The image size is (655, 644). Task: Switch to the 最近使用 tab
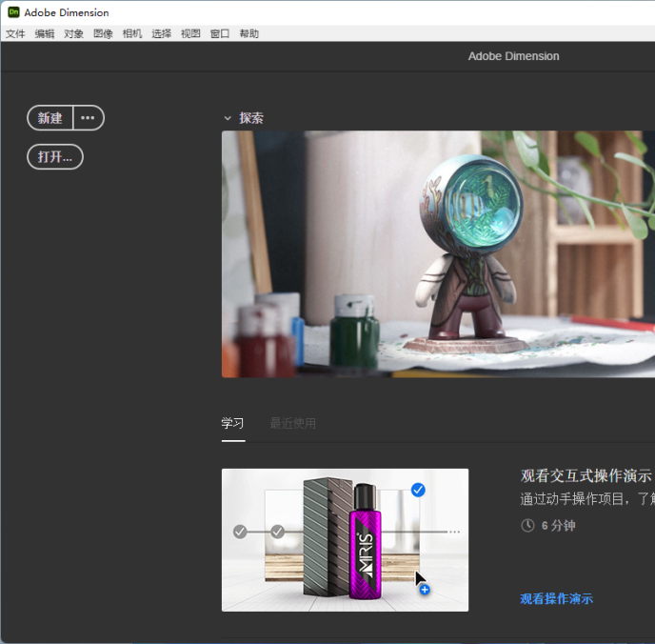point(293,423)
